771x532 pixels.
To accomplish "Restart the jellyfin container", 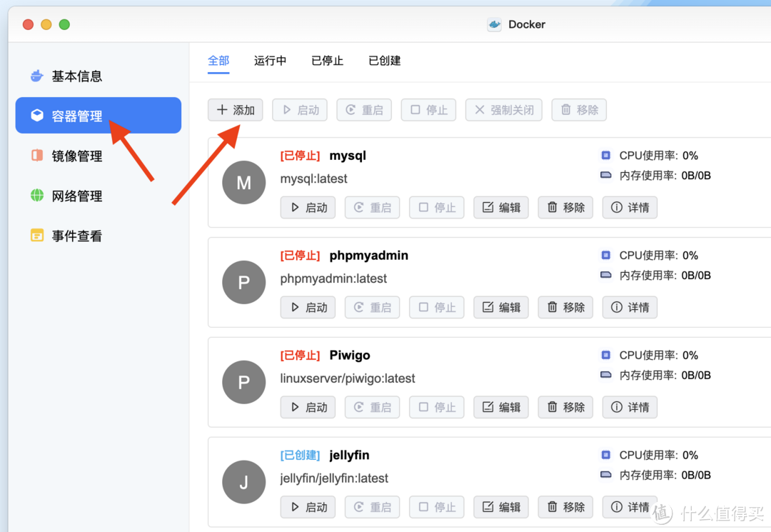I will (x=372, y=507).
